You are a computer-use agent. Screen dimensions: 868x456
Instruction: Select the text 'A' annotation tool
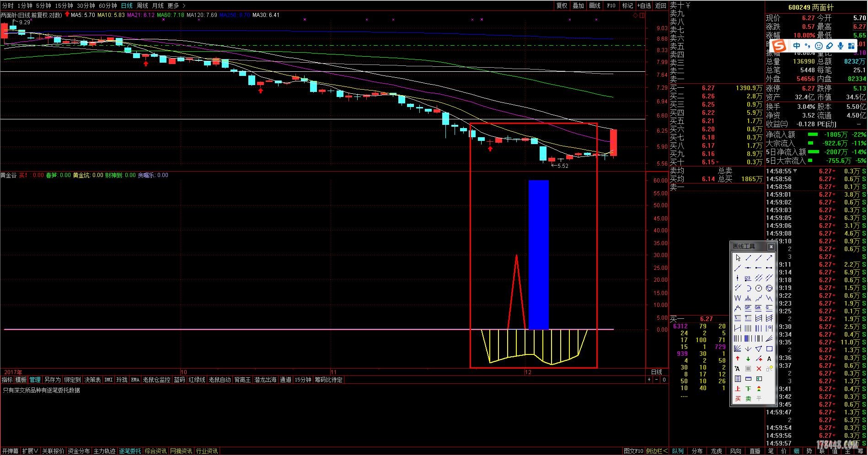click(769, 359)
